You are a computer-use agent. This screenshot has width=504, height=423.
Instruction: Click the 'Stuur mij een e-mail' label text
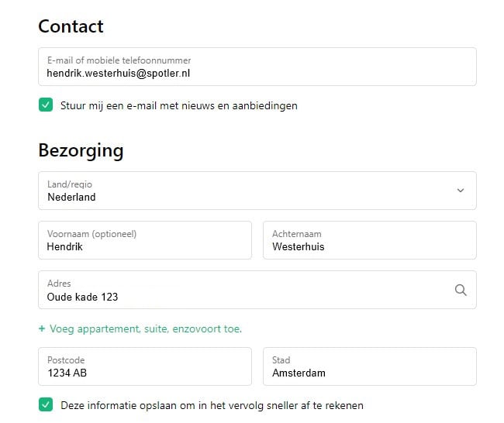[x=179, y=105]
